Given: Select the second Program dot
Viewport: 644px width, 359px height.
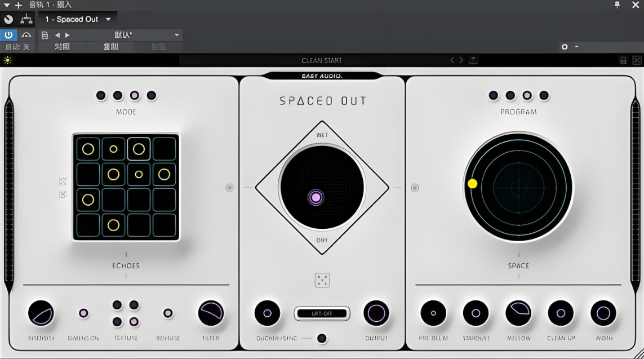Looking at the screenshot, I should tap(510, 96).
